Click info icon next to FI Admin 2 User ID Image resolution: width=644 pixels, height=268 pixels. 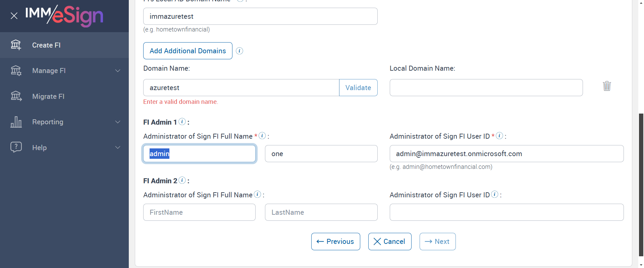click(495, 194)
